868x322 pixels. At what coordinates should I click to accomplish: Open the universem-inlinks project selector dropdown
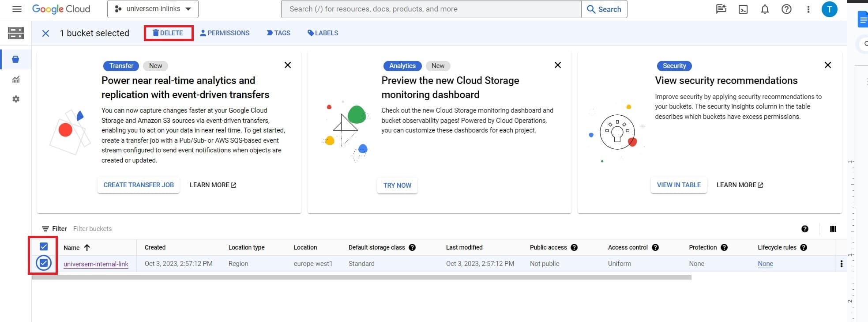click(x=153, y=9)
